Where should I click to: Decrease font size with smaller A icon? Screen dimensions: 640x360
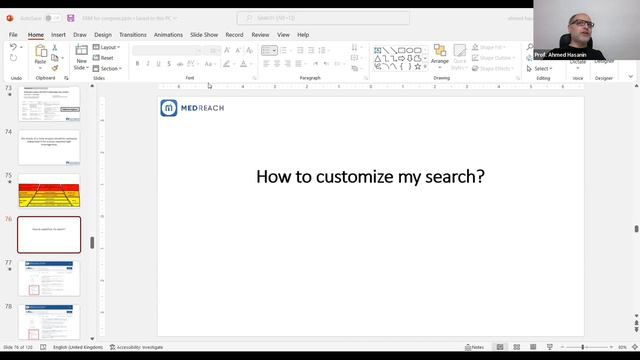[x=238, y=50]
